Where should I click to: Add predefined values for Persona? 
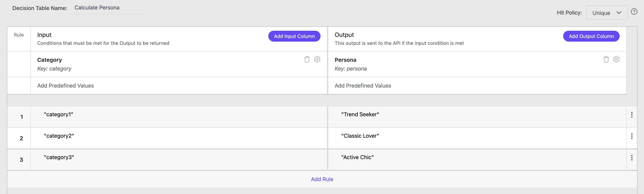coord(362,86)
